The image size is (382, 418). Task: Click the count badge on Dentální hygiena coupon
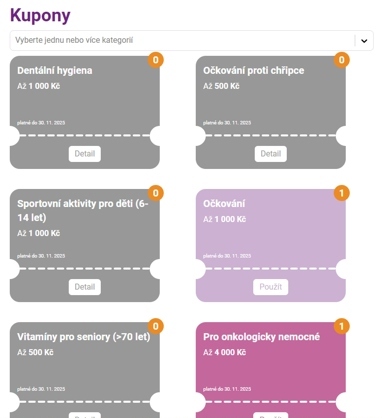(155, 60)
